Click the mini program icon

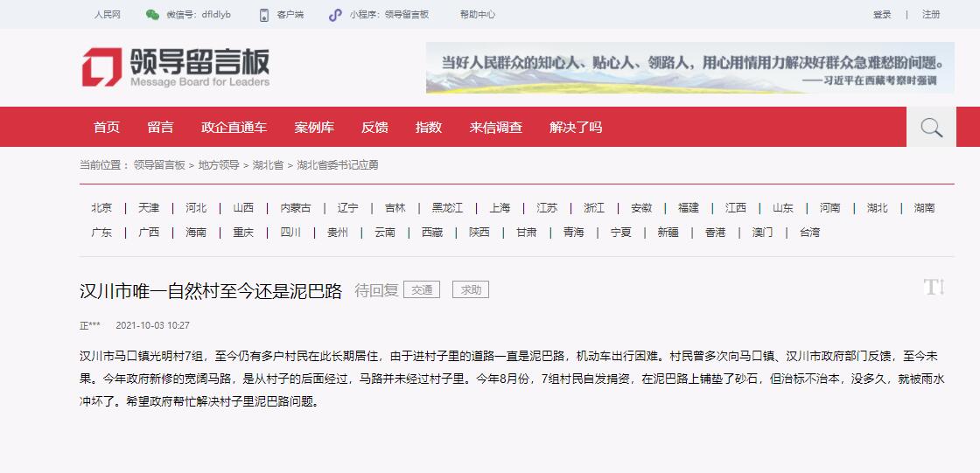[335, 15]
